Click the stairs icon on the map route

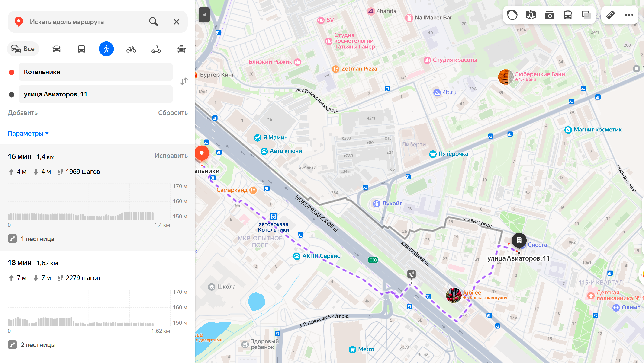412,274
